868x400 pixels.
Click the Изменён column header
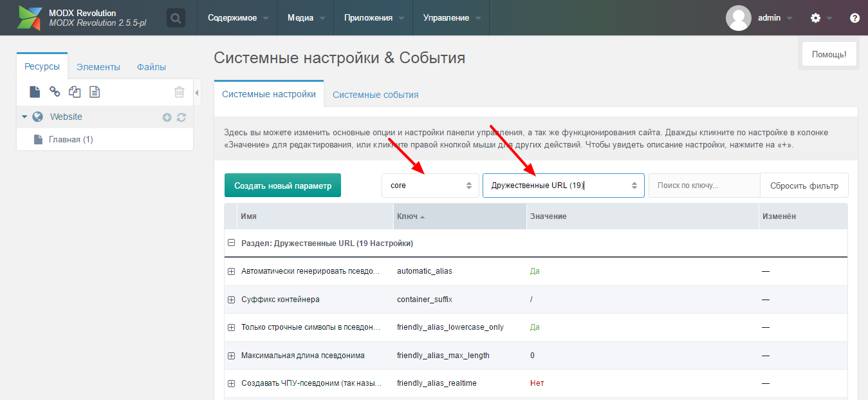[x=803, y=216]
